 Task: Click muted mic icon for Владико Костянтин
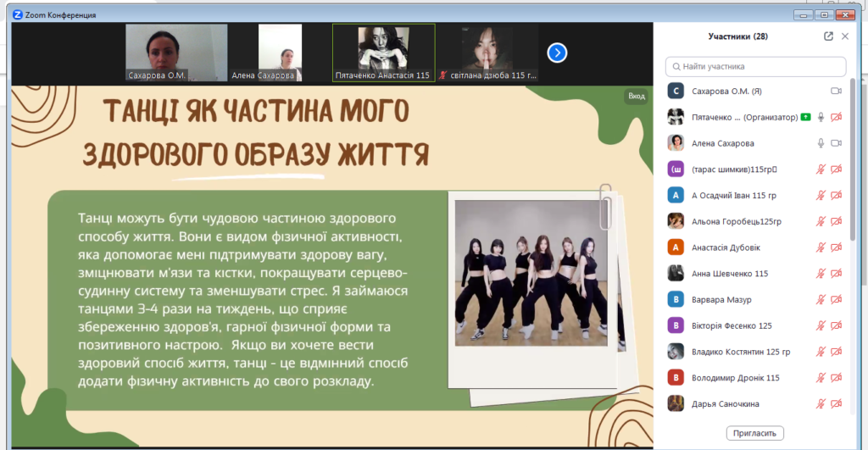point(821,352)
